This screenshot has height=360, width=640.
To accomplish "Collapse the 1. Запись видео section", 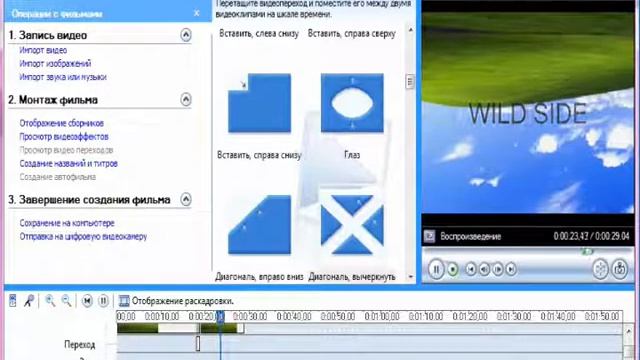I will point(186,35).
